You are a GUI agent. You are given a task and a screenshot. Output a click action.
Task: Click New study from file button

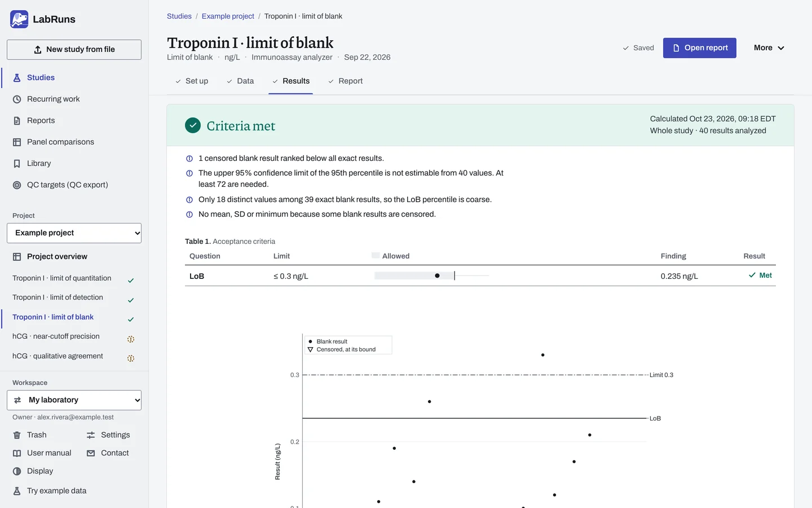coord(74,50)
